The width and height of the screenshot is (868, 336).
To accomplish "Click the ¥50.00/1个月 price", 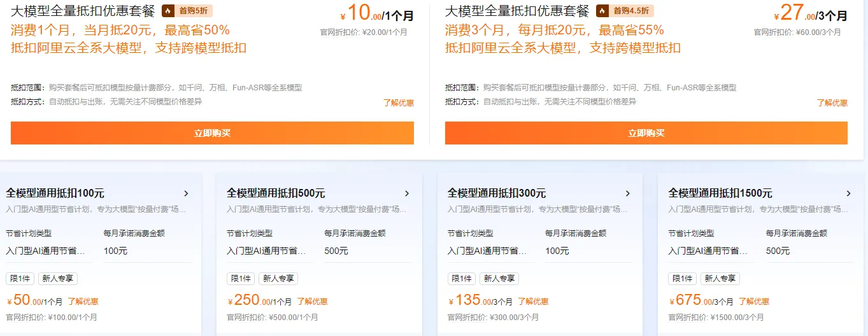I will 35,300.
